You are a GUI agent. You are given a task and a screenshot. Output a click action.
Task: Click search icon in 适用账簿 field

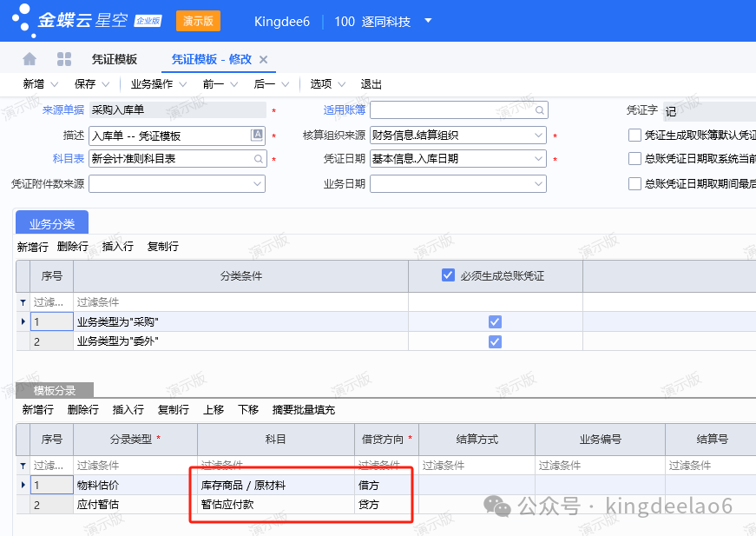coord(539,110)
